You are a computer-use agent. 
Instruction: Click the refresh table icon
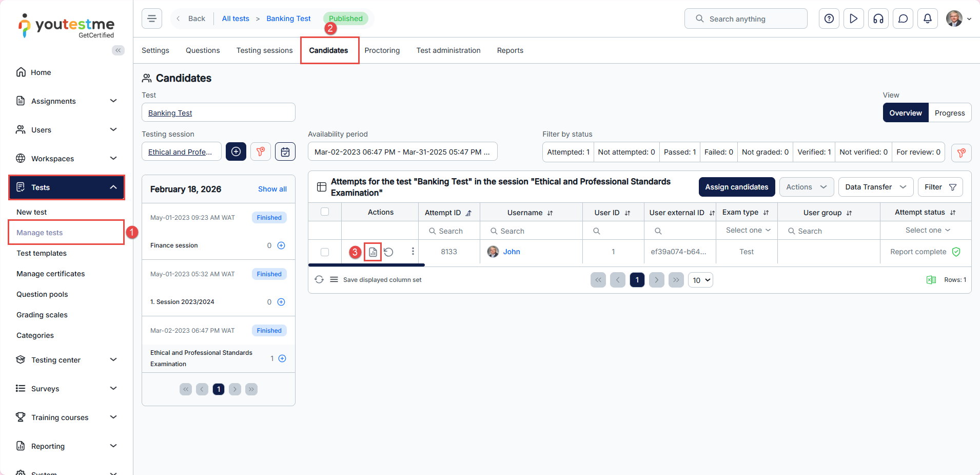(319, 280)
